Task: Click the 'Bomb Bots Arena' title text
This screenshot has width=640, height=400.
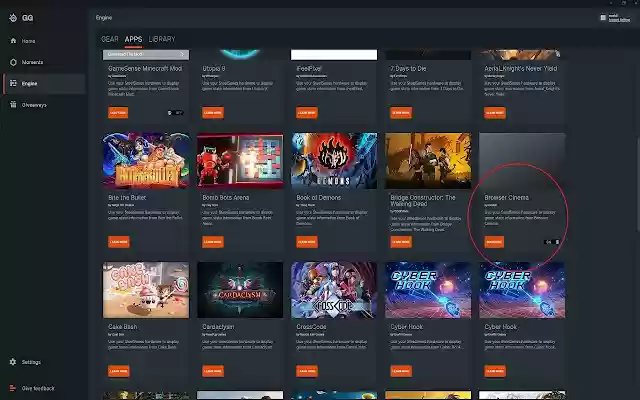Action: [x=225, y=198]
